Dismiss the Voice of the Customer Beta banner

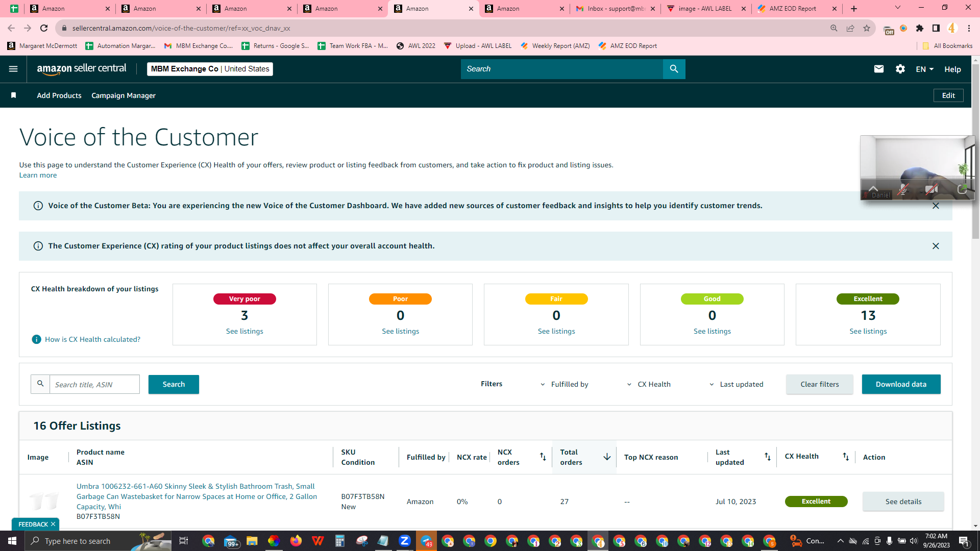[x=936, y=206]
